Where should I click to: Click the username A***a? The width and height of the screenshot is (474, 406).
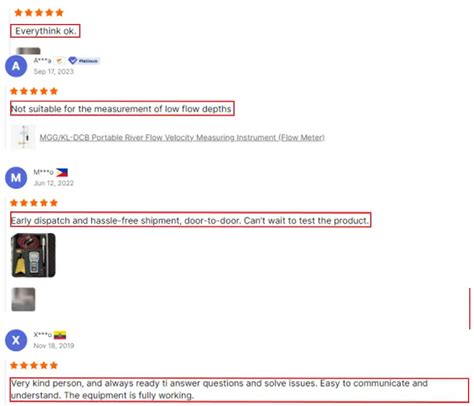[42, 61]
